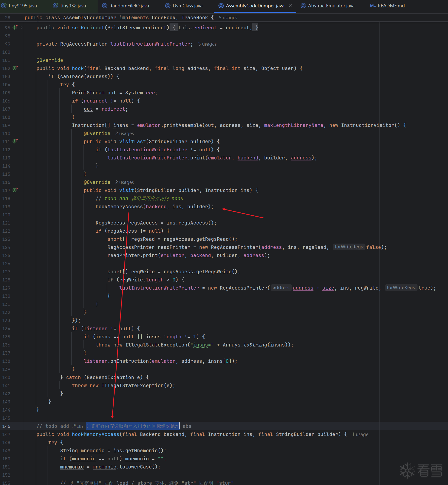This screenshot has height=485, width=448.
Task: Click the System.err reference on line 105
Action: tap(140, 93)
